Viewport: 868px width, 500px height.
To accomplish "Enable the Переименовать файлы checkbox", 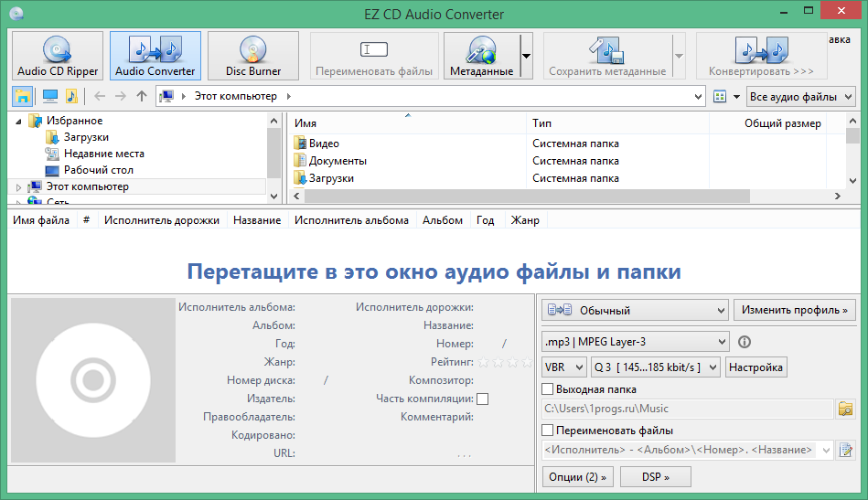I will pyautogui.click(x=548, y=431).
